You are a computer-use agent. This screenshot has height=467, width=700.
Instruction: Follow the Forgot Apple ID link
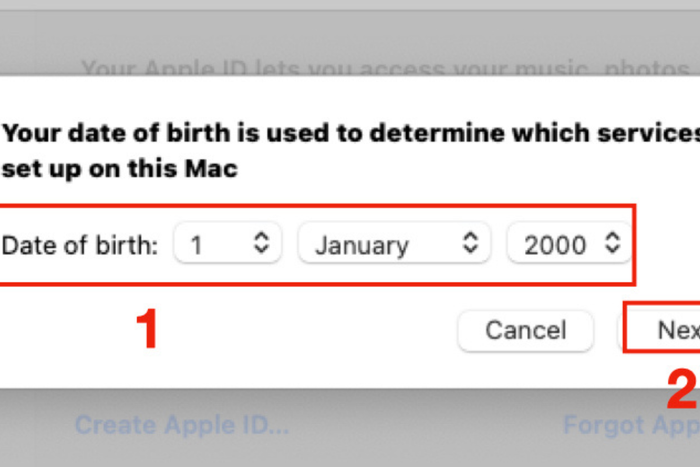tap(631, 425)
